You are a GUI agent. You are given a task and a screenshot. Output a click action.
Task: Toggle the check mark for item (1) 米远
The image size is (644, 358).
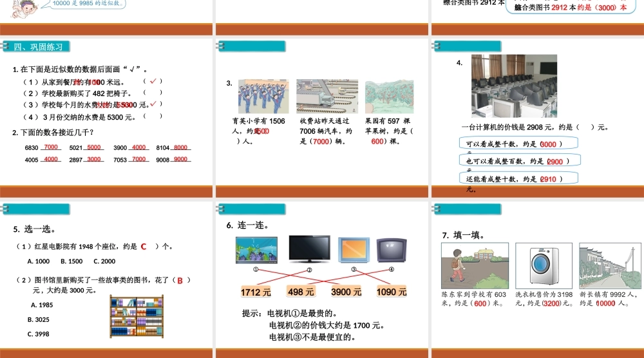[x=153, y=82]
